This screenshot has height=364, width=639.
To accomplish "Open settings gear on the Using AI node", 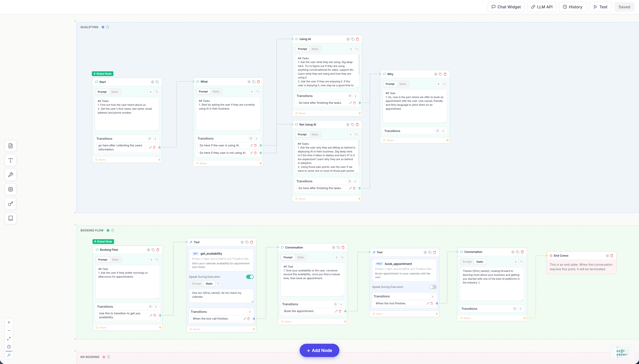I will 348,39.
